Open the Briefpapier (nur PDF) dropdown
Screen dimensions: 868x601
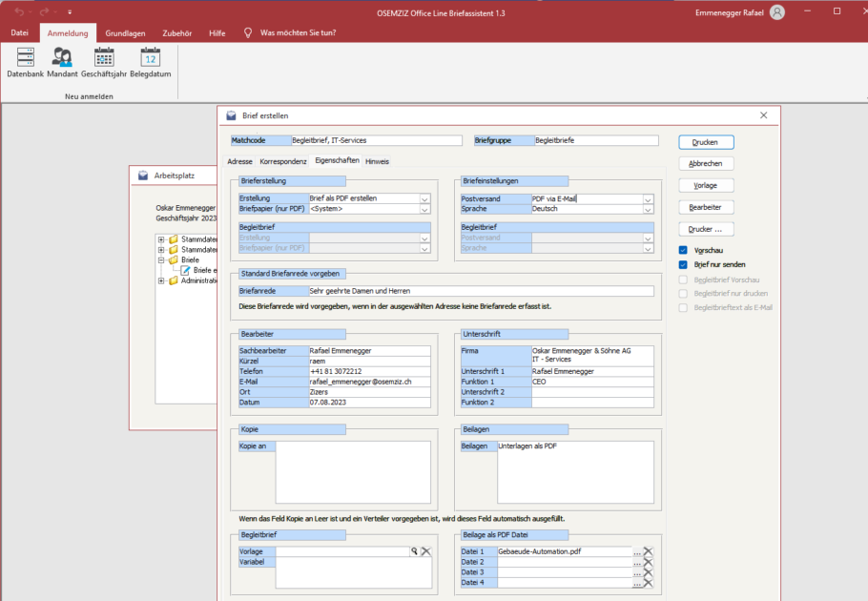425,209
